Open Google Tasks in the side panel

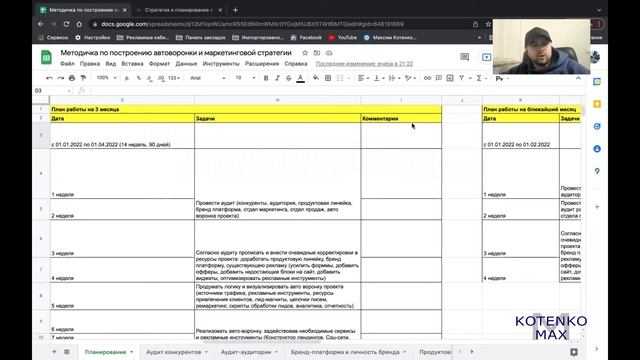(597, 127)
